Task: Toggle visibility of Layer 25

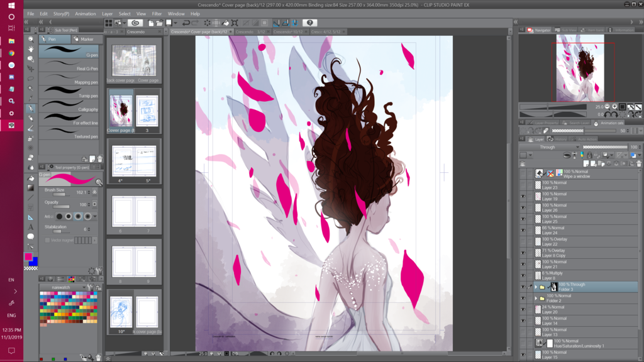Action: [x=523, y=219]
